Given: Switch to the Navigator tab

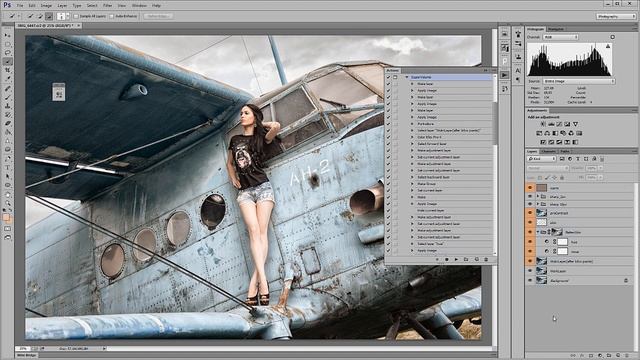Looking at the screenshot, I should (x=555, y=29).
